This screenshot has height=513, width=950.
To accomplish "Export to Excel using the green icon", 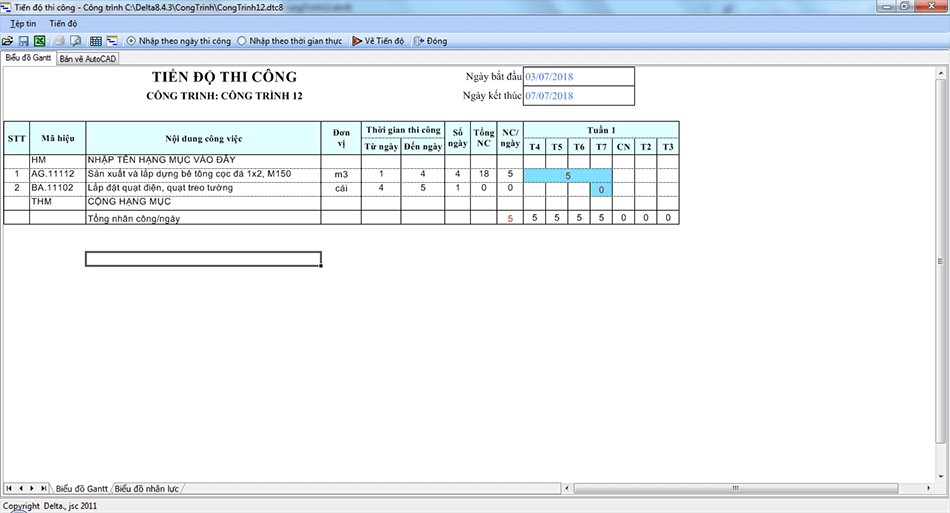I will (40, 41).
